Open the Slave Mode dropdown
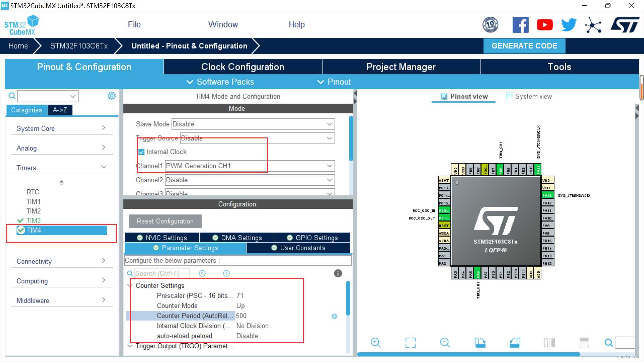The width and height of the screenshot is (644, 362). (253, 124)
